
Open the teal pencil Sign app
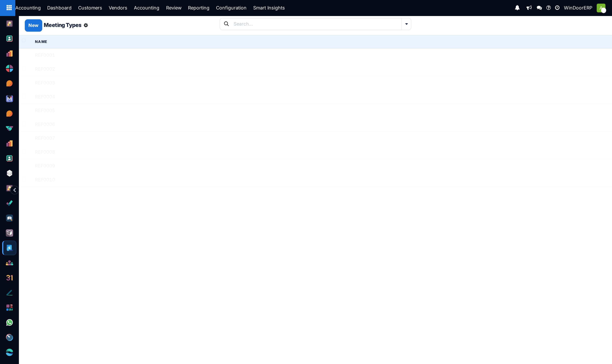pyautogui.click(x=9, y=293)
